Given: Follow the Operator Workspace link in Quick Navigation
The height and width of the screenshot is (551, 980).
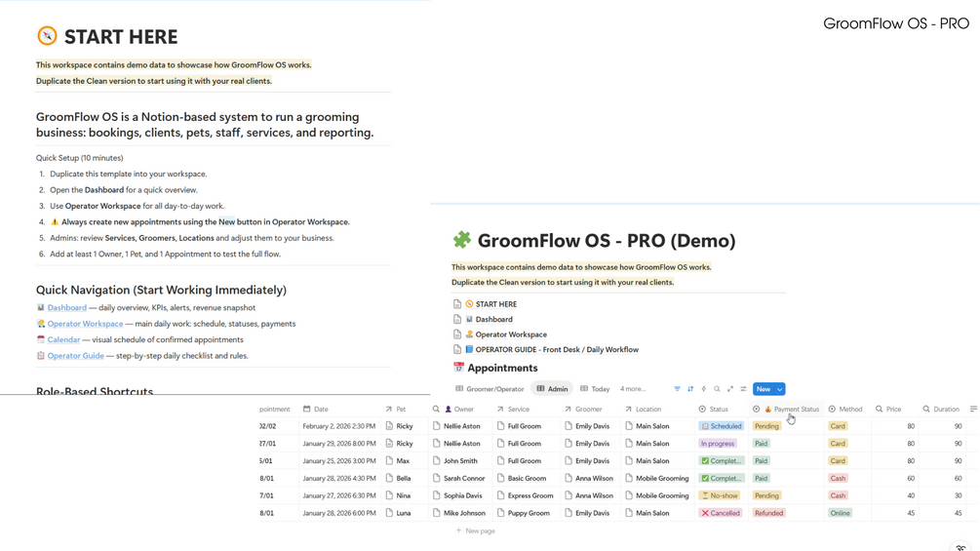Looking at the screenshot, I should pos(85,324).
